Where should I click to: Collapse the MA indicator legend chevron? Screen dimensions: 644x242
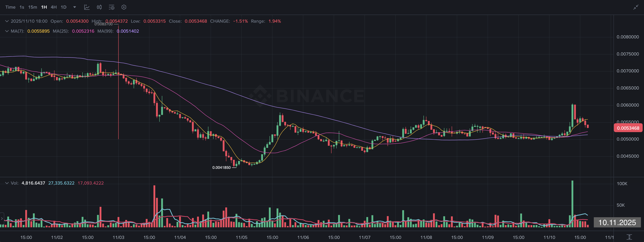point(7,31)
